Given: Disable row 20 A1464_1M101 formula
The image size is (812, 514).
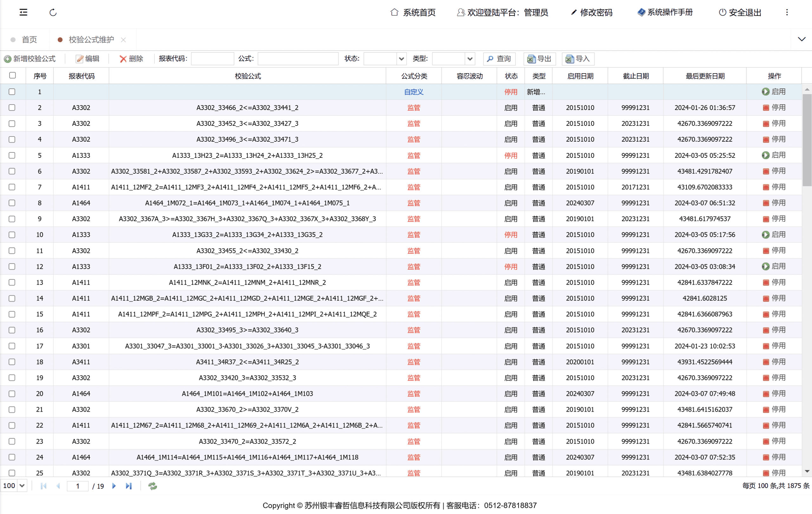Looking at the screenshot, I should [774, 393].
